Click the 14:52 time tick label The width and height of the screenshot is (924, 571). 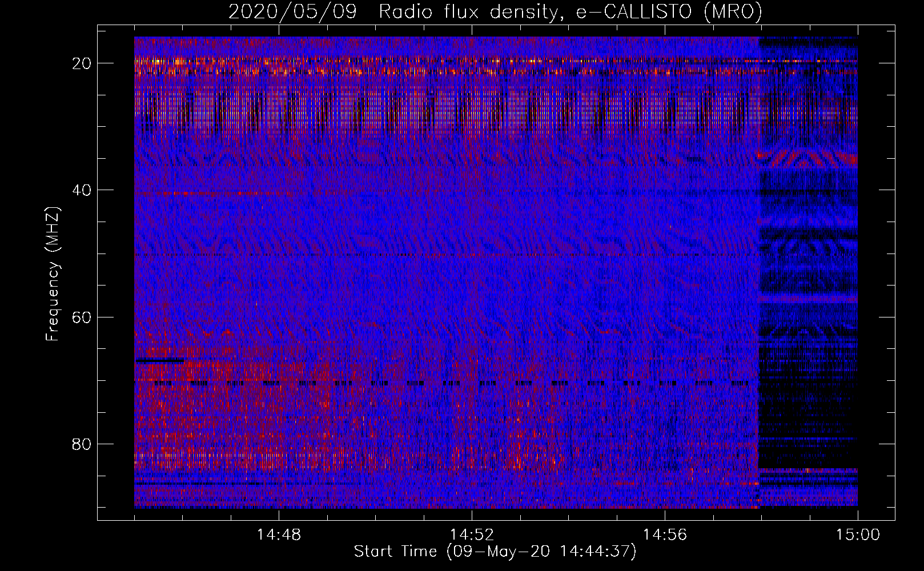pos(472,534)
